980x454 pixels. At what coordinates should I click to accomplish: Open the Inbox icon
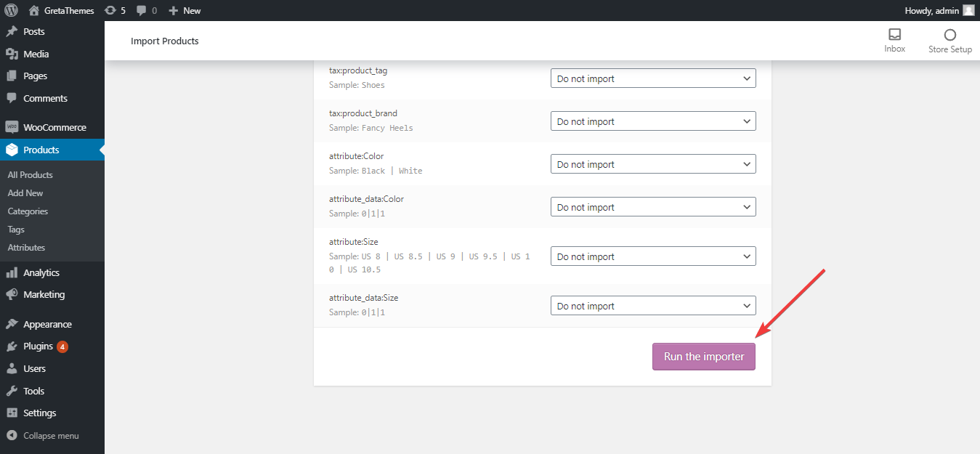[x=894, y=35]
